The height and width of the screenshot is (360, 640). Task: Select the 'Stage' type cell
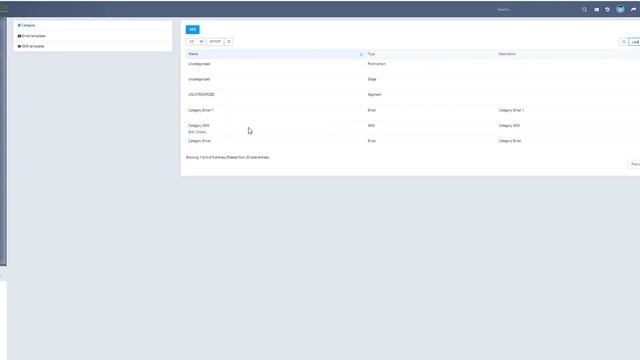click(x=372, y=79)
